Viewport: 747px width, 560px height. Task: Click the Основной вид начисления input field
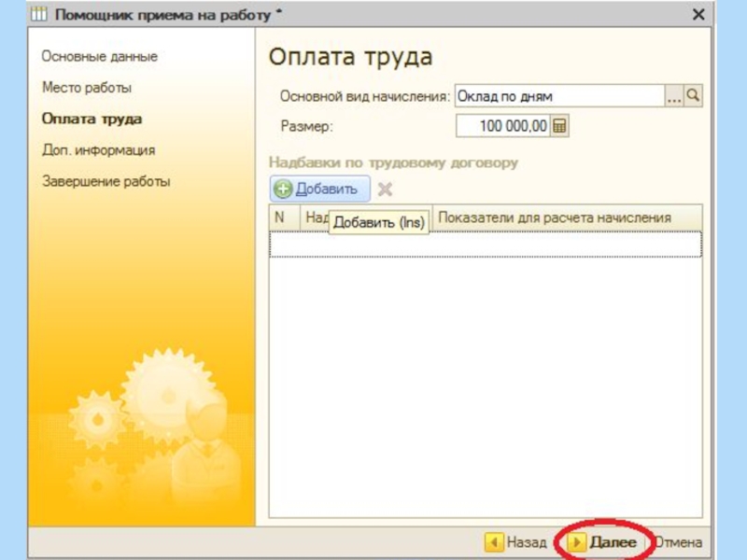click(x=558, y=96)
